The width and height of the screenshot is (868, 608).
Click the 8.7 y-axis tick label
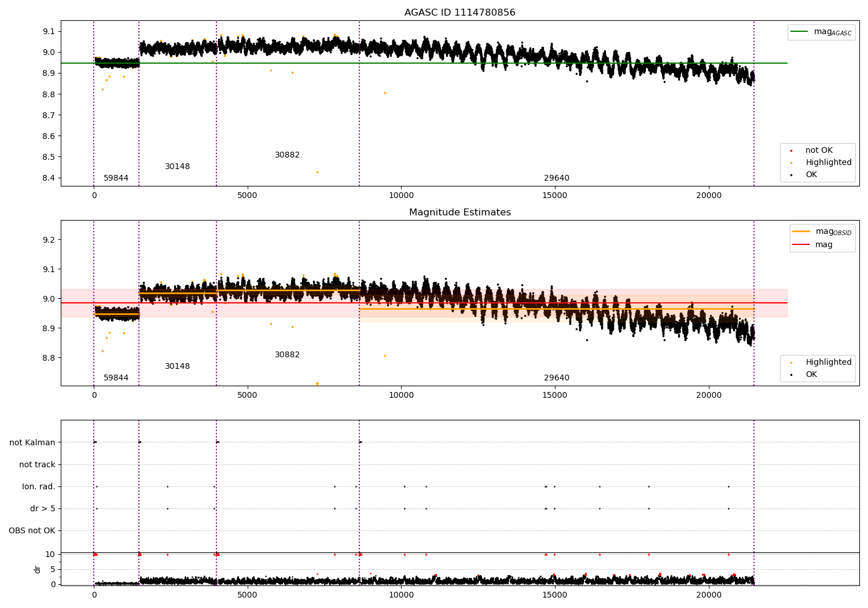coord(49,115)
